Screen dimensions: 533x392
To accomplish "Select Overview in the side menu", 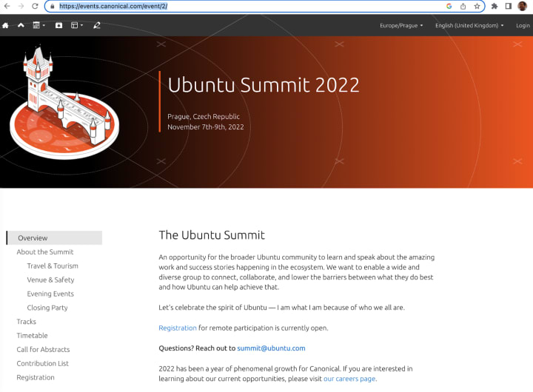I will point(54,237).
